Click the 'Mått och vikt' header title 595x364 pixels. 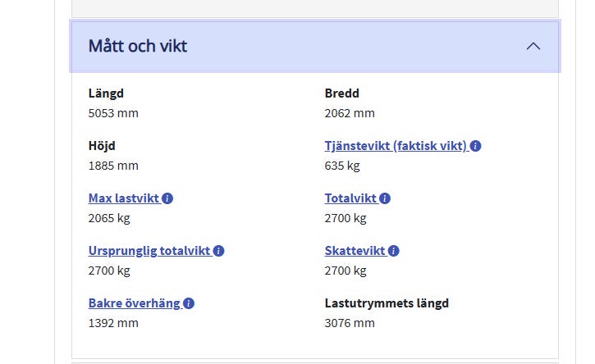[138, 46]
